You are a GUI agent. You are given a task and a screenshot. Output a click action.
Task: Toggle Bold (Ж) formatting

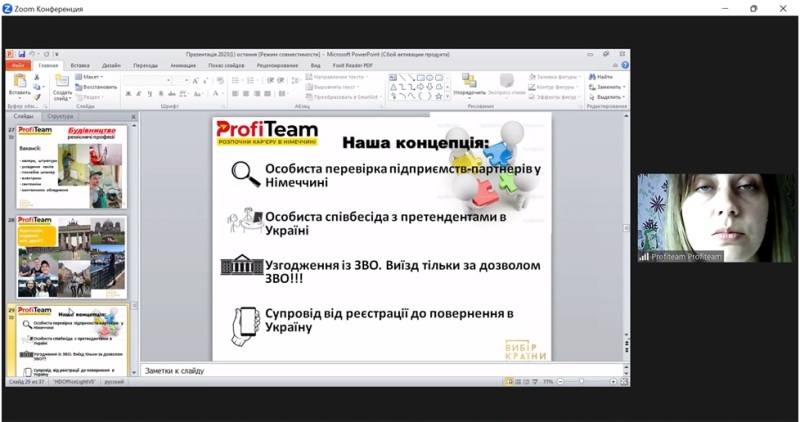point(129,94)
